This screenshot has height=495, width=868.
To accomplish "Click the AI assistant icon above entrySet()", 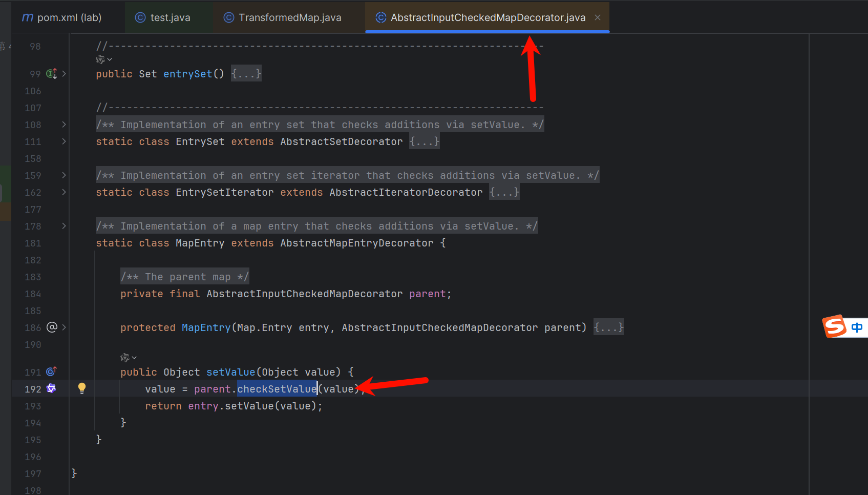I will (x=101, y=59).
